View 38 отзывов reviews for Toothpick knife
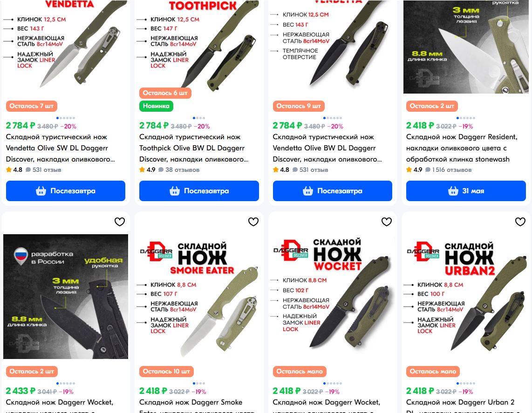Screen dimensions: 532x413 click(x=182, y=170)
